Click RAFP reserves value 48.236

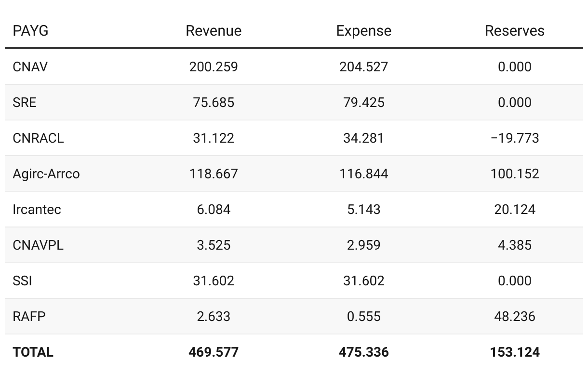coord(514,316)
